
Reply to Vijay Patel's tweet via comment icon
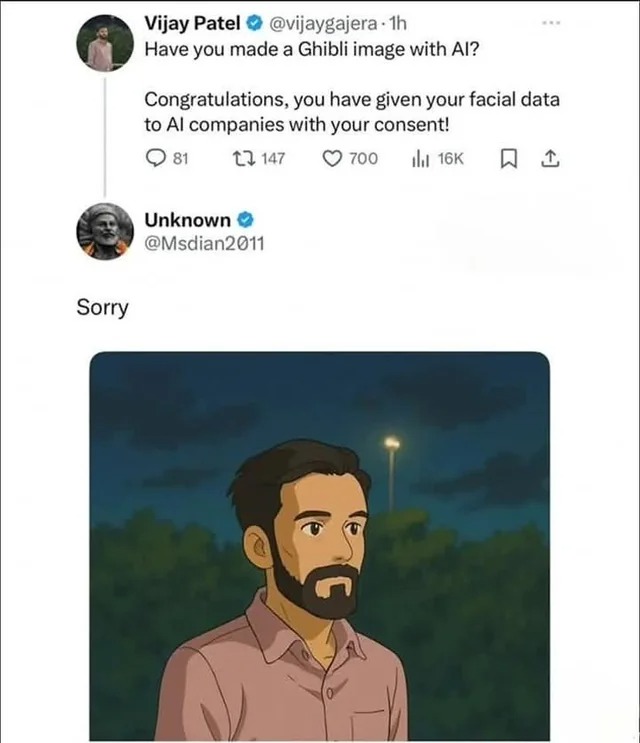(155, 158)
